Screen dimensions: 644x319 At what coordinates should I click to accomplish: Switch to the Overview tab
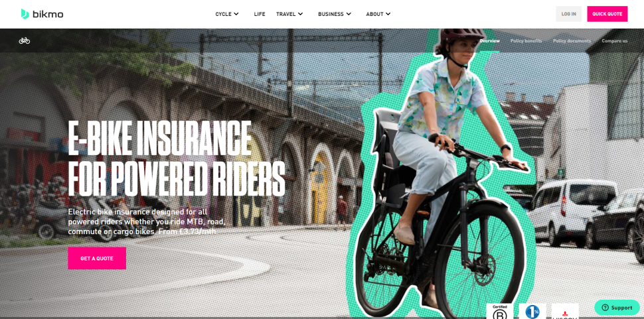pos(489,40)
